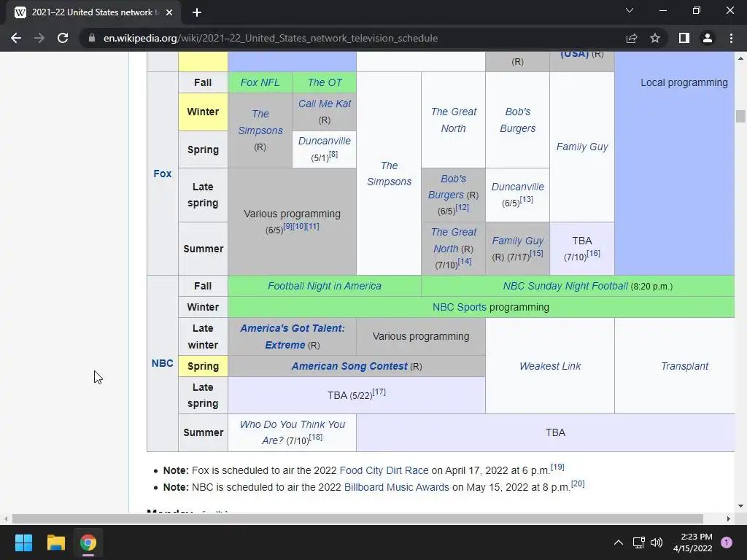Open the Family Guy link in Fall row
Image resolution: width=747 pixels, height=560 pixels.
coord(582,147)
